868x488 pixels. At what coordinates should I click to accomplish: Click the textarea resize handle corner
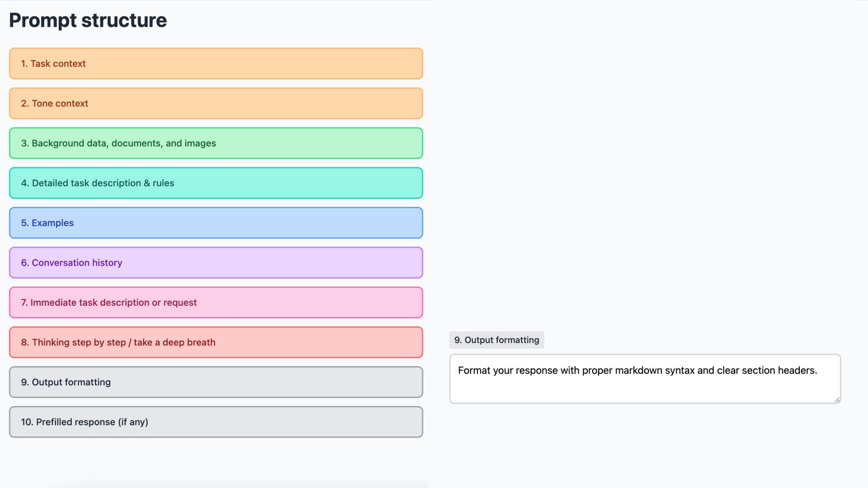[x=837, y=399]
